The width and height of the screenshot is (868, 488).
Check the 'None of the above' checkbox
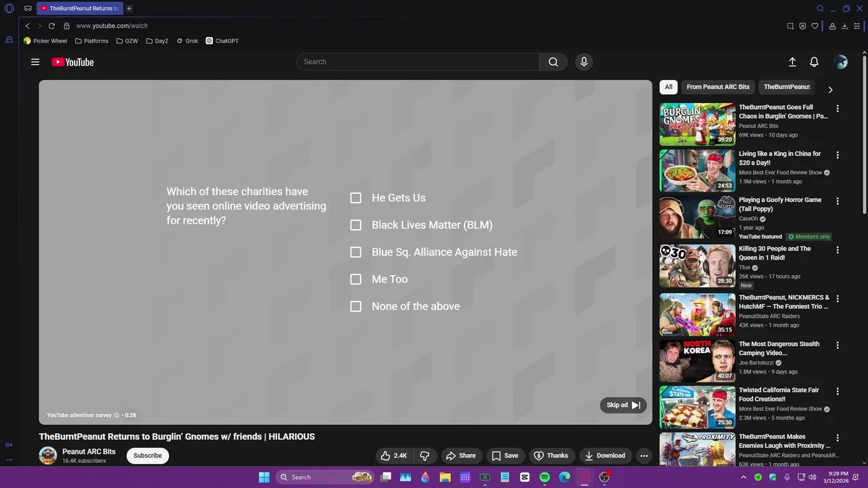pos(355,306)
